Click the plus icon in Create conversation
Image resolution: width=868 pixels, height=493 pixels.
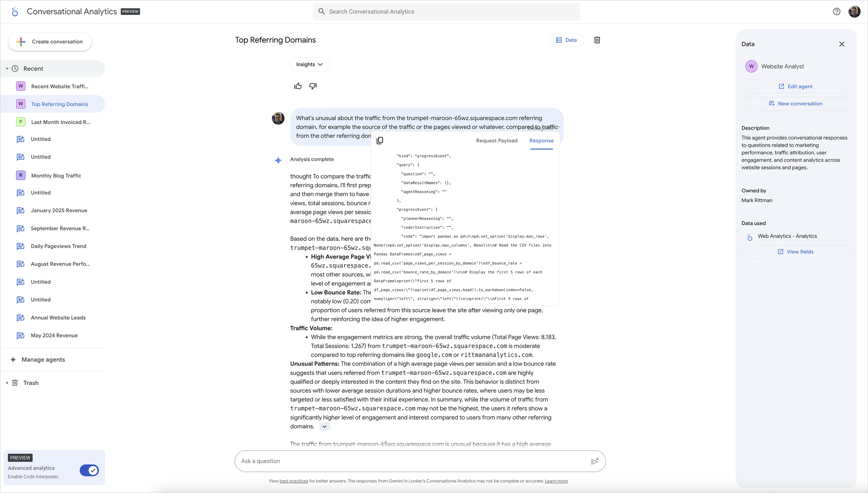click(21, 42)
